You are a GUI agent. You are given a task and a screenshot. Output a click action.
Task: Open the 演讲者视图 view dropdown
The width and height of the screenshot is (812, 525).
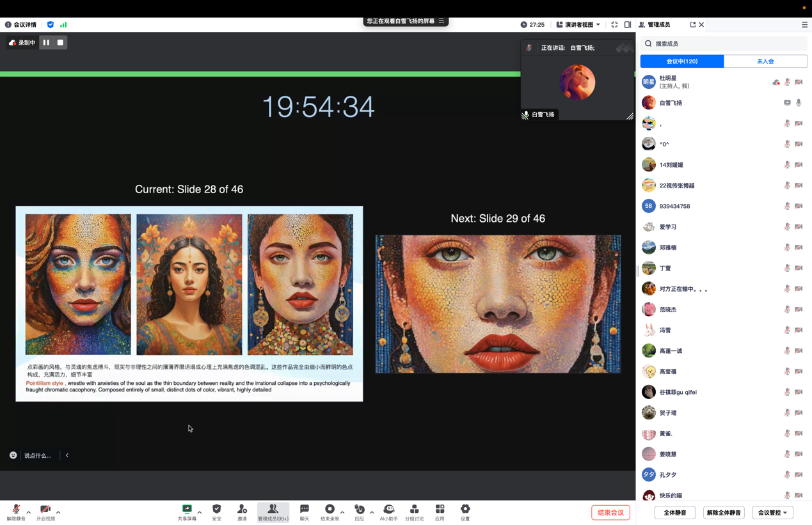coord(578,25)
